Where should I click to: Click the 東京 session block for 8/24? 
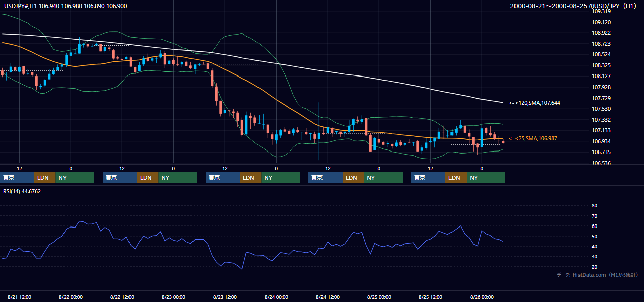coord(326,178)
